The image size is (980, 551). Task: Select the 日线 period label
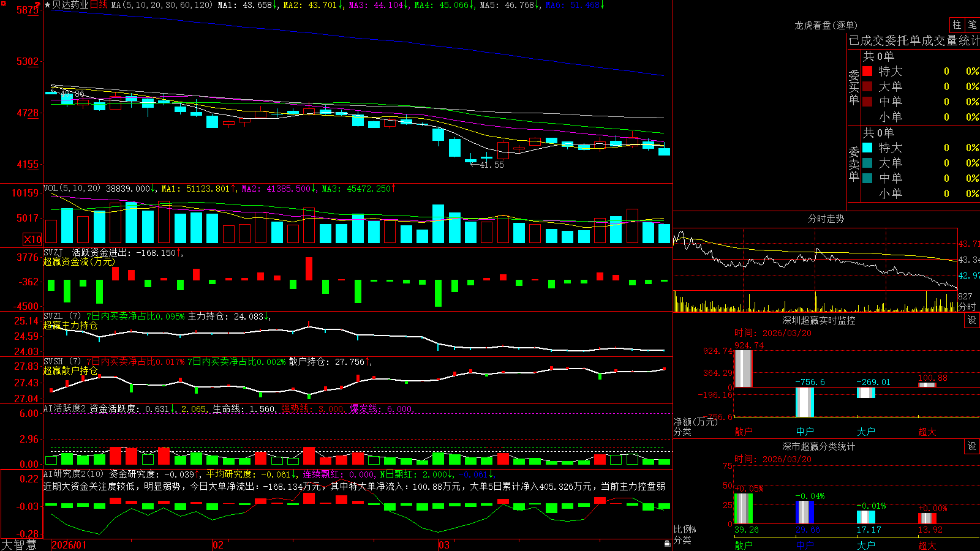click(99, 5)
